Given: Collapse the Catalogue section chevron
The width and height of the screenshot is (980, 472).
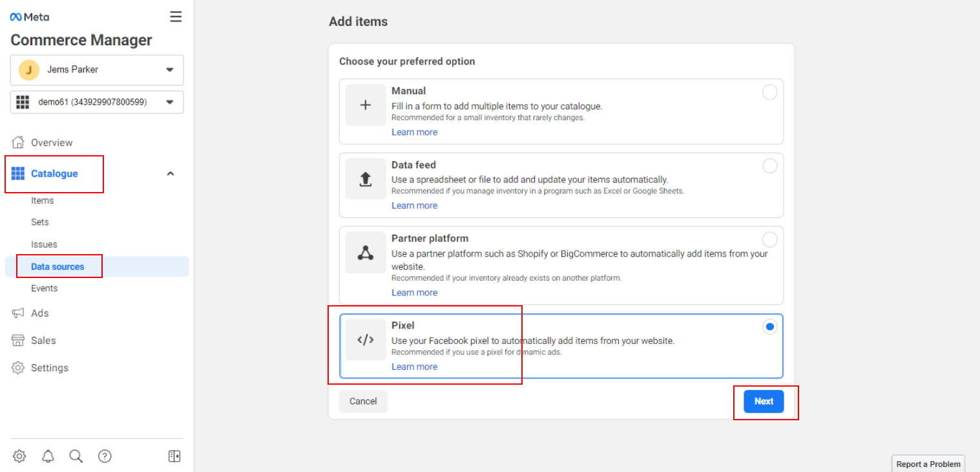Looking at the screenshot, I should pyautogui.click(x=171, y=173).
